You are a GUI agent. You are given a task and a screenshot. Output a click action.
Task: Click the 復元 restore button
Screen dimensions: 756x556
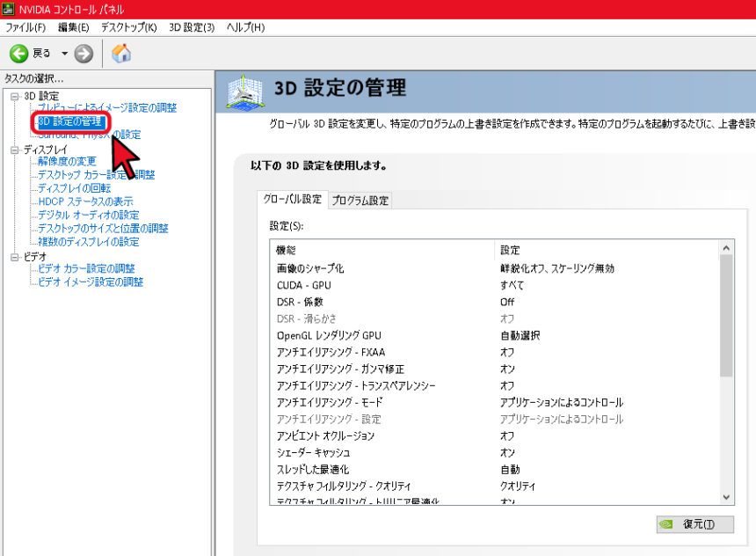coord(694,524)
